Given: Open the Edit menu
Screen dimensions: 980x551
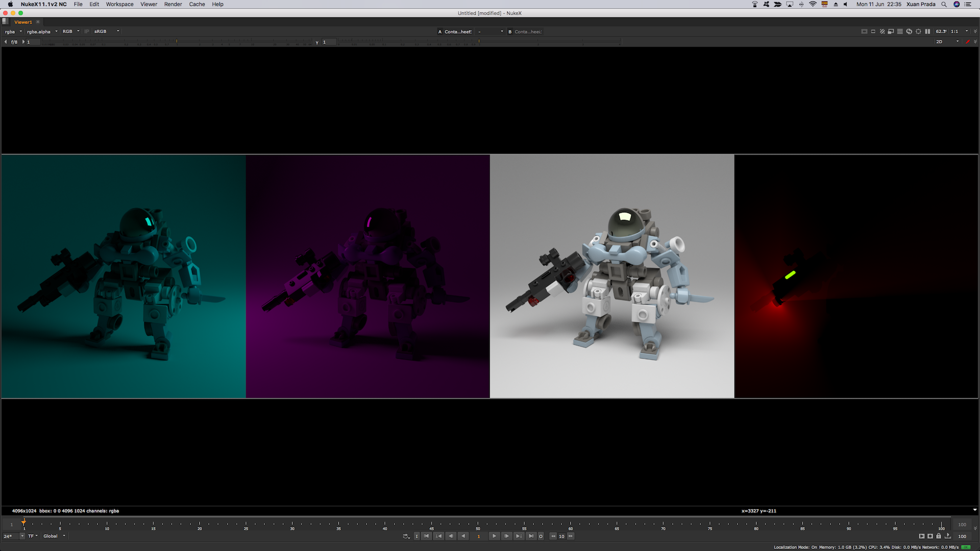Looking at the screenshot, I should [94, 4].
